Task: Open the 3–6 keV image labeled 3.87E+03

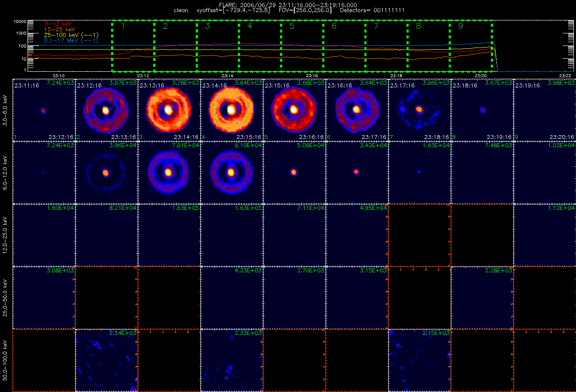Action: click(x=106, y=110)
